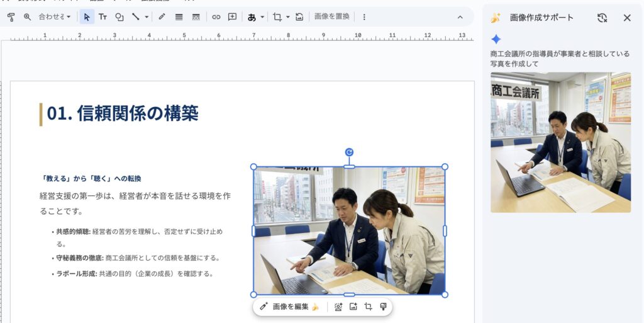Click the 画像を置換 button
This screenshot has width=644, height=323.
point(331,17)
